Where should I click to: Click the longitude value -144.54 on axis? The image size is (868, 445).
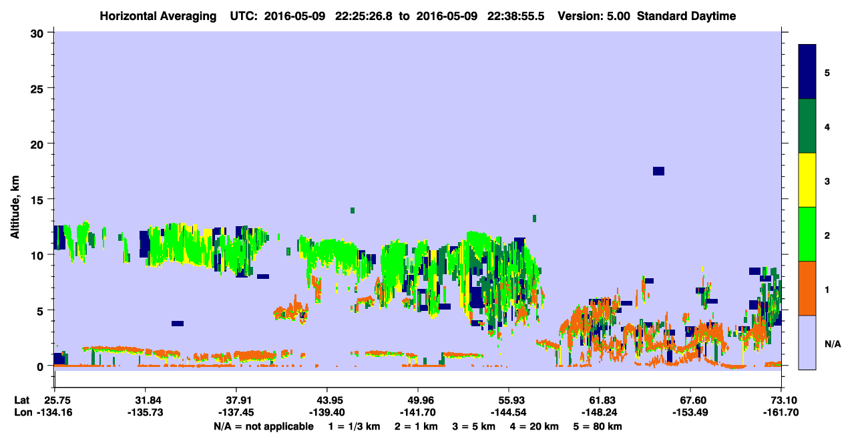click(509, 412)
